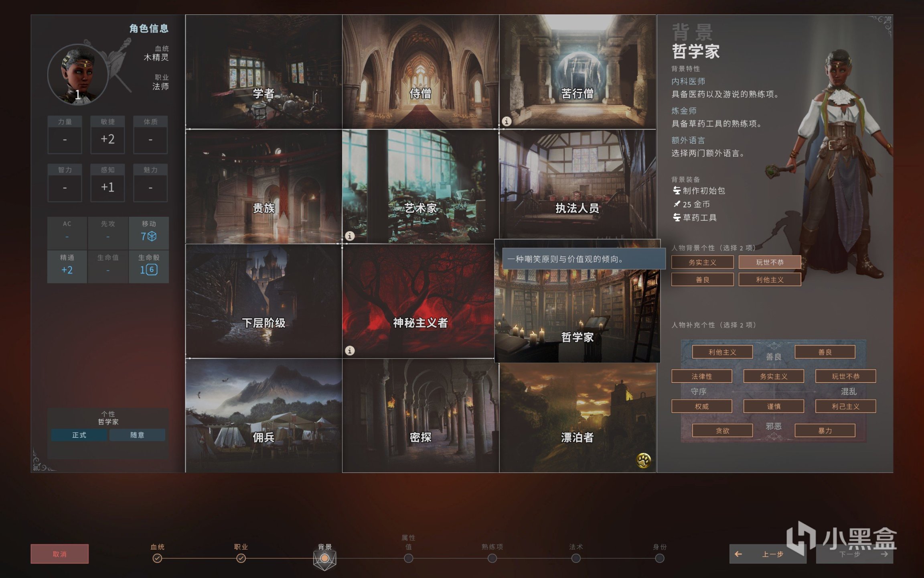Select the 佣兵 background card
This screenshot has width=924, height=578.
(263, 415)
